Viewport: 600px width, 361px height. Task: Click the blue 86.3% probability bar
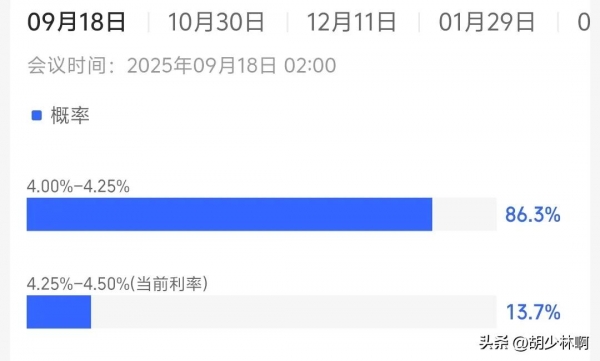click(229, 214)
